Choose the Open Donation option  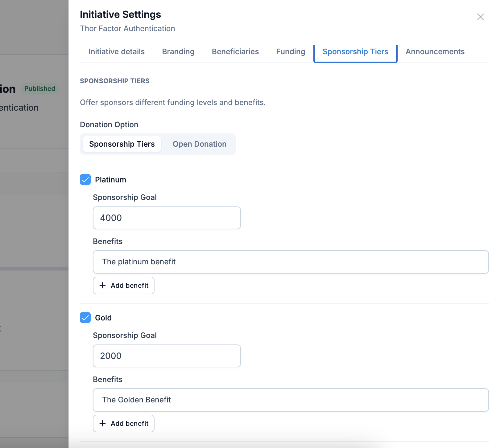[x=200, y=144]
